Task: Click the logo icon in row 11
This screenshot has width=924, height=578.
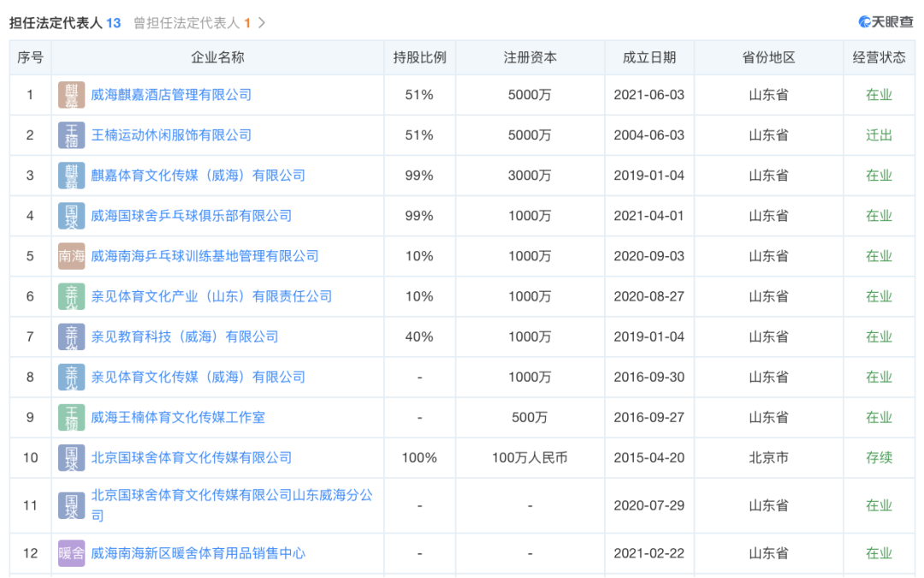Action: coord(71,506)
